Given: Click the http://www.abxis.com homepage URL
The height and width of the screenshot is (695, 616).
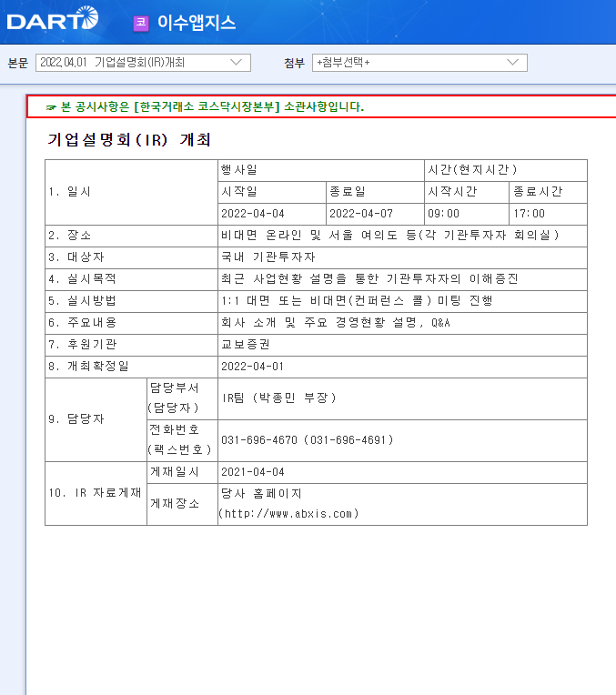Looking at the screenshot, I should click(288, 514).
